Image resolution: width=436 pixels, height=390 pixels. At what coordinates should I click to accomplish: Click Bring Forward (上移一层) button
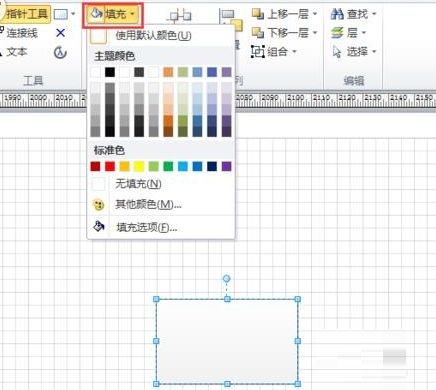point(280,14)
